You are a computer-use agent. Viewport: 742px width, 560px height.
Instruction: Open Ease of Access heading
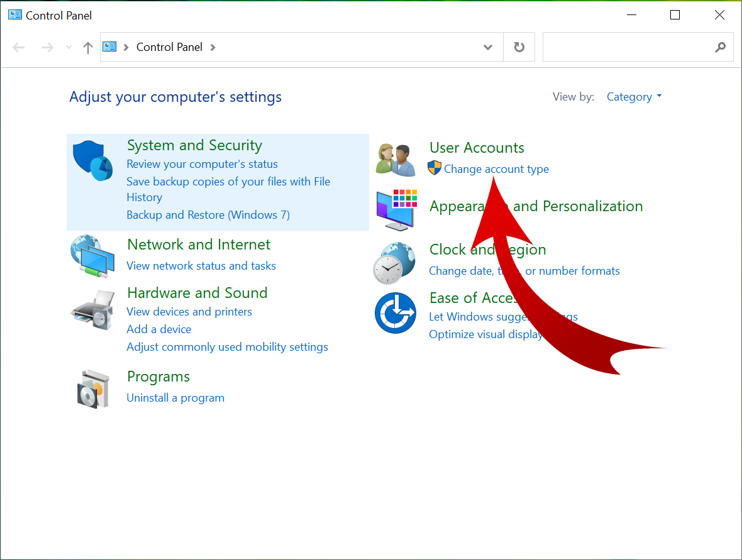coord(473,298)
